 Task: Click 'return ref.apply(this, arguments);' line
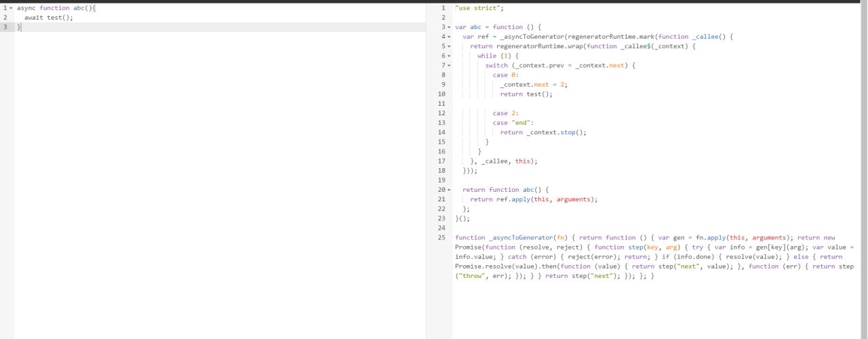[534, 199]
